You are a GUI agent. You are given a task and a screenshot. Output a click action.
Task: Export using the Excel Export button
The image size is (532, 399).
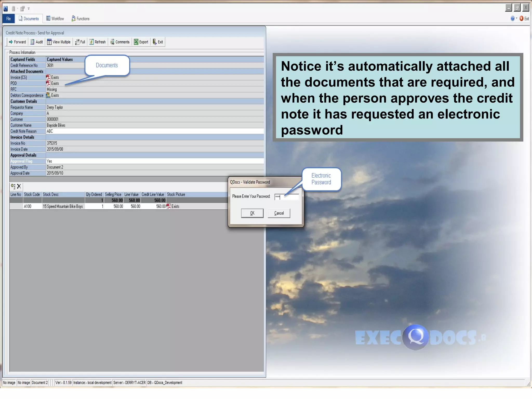pyautogui.click(x=141, y=42)
